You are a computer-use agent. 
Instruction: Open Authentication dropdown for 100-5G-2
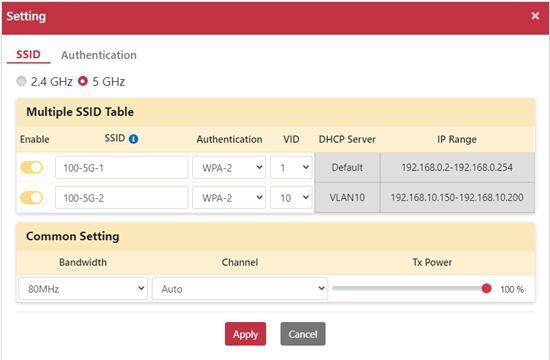coord(229,198)
